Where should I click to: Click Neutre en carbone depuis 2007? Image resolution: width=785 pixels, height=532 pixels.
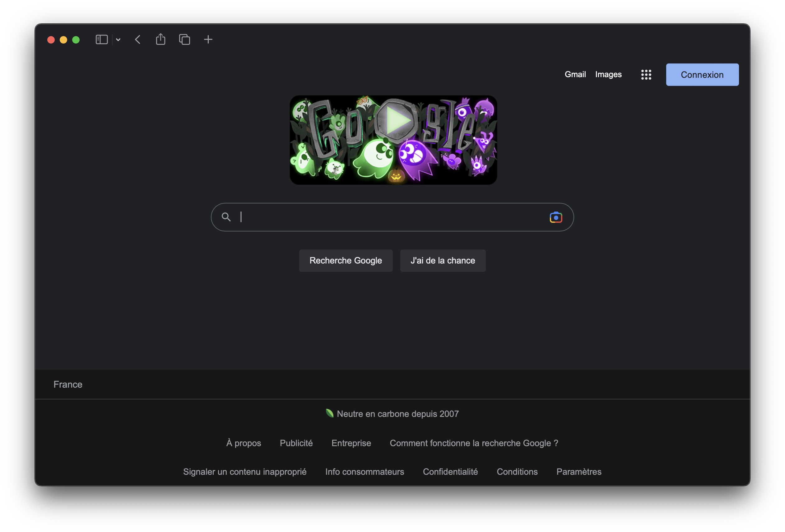(397, 414)
